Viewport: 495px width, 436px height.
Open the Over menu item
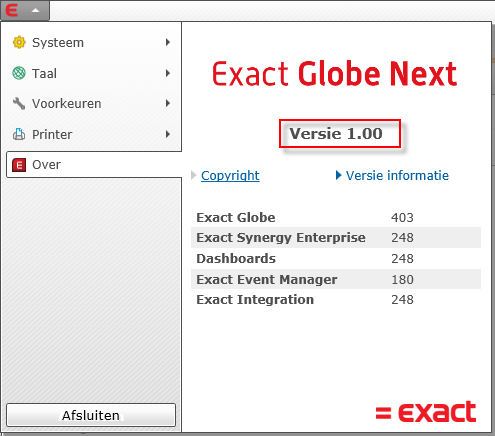[x=94, y=165]
